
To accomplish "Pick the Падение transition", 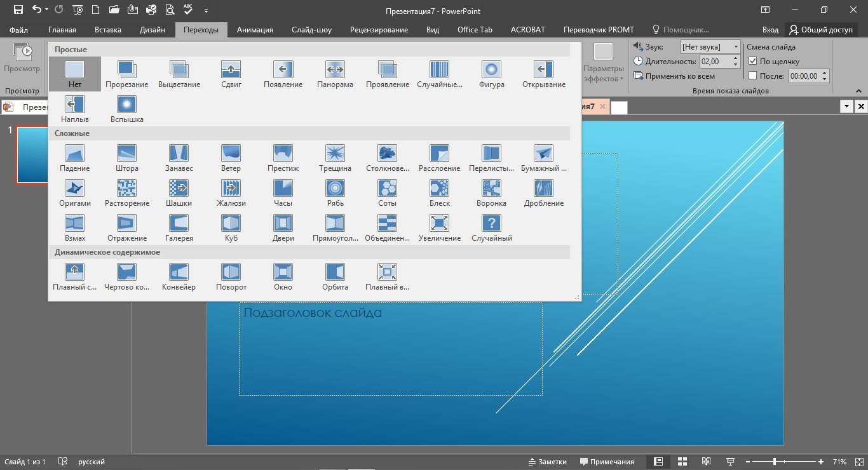I will [75, 158].
